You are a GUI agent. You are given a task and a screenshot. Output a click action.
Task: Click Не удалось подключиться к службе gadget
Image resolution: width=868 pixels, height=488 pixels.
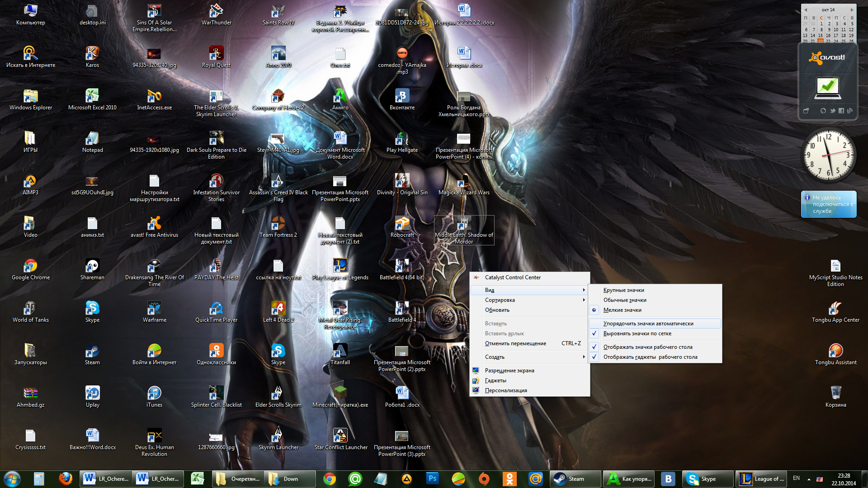829,204
